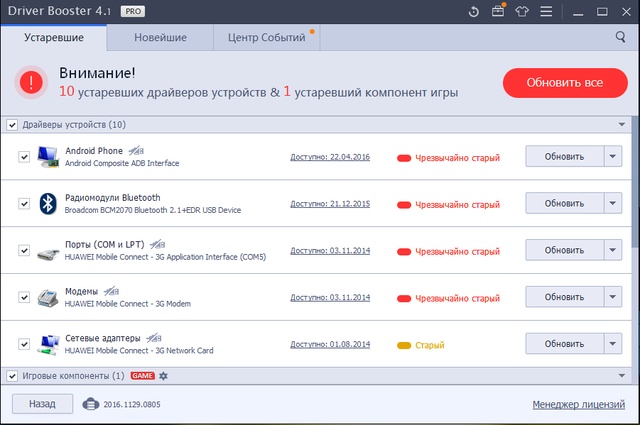Open the hamburger menu icon

pyautogui.click(x=546, y=11)
